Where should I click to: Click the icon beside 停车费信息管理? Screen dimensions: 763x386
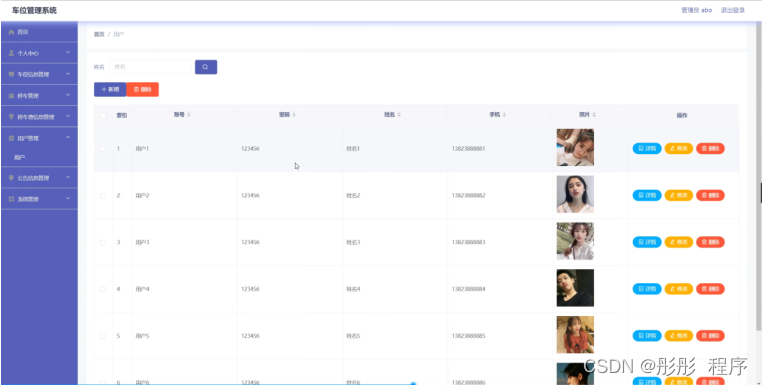[11, 117]
